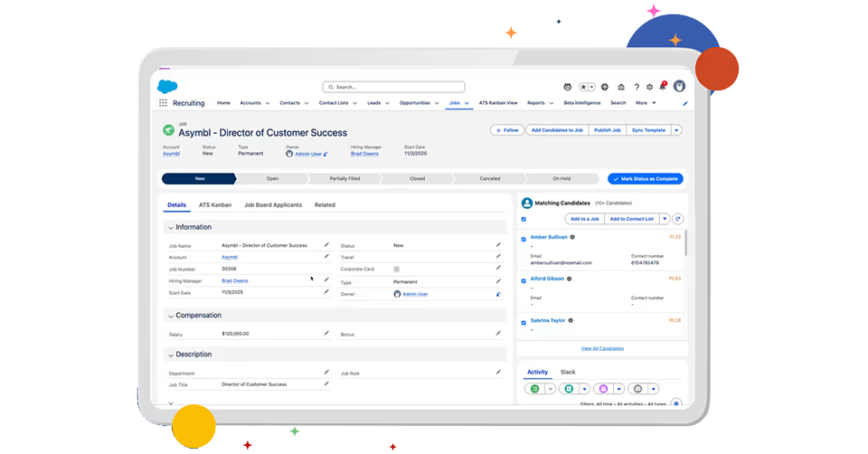Open the App Launcher grid icon
The height and width of the screenshot is (454, 868).
[x=163, y=103]
